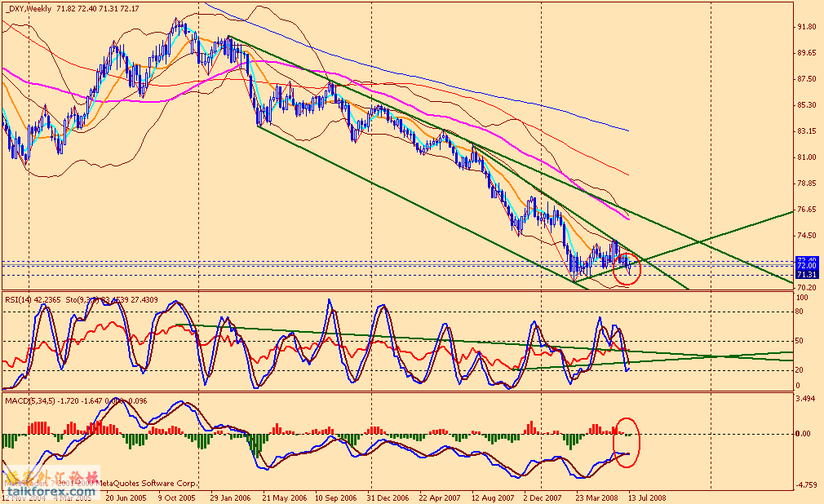Click the 50 level on oscillator scale
This screenshot has width=824, height=504.
point(800,341)
